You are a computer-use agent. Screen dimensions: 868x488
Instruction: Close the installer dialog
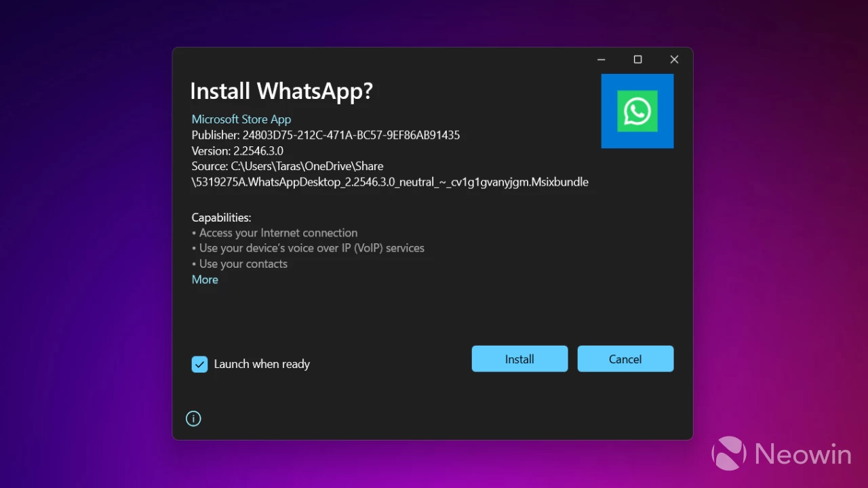pos(674,60)
